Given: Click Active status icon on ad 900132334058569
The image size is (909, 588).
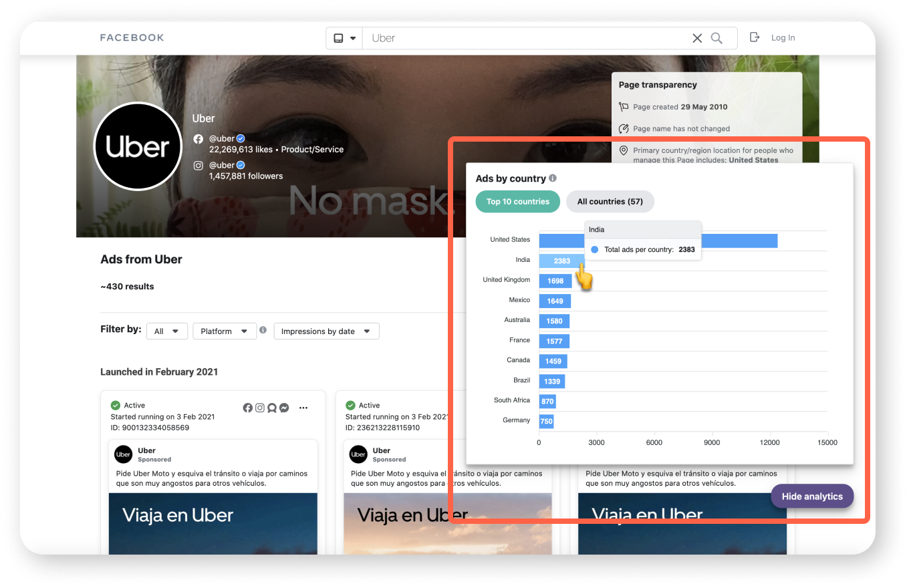Looking at the screenshot, I should point(115,406).
